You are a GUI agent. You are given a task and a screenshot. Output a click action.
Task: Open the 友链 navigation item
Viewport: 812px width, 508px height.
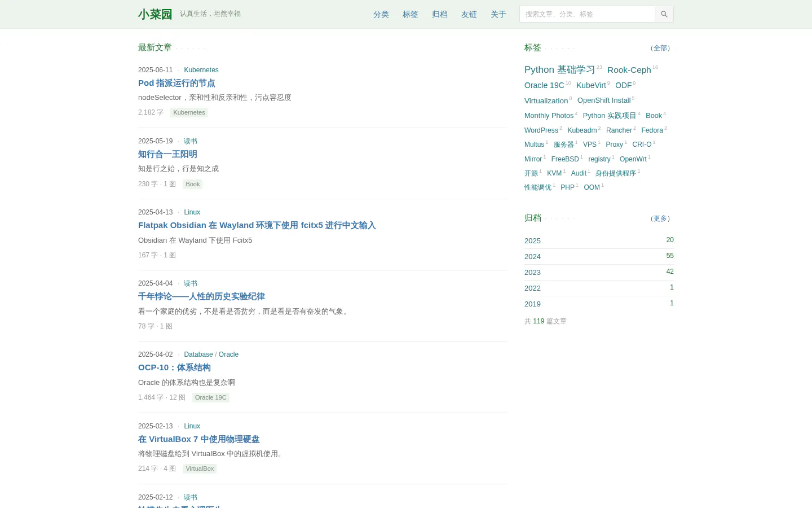(469, 14)
